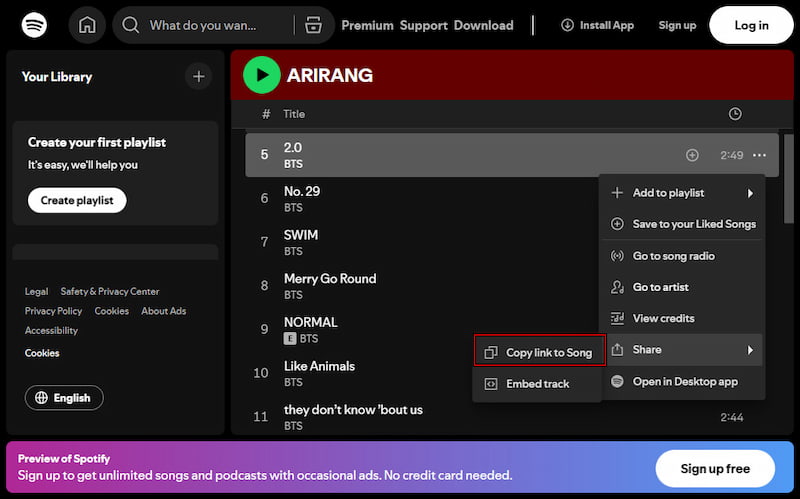The width and height of the screenshot is (800, 499).
Task: Click the Spotify logo
Action: point(34,25)
